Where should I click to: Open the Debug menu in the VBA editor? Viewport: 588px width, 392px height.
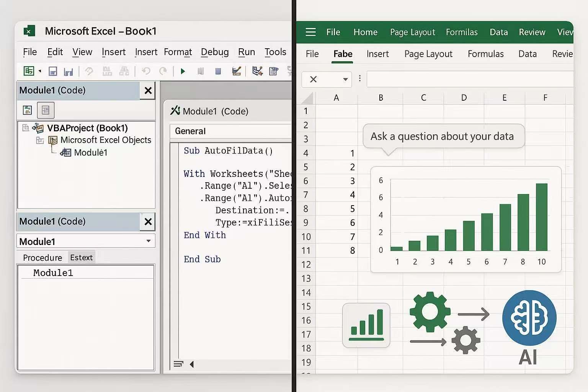[215, 52]
